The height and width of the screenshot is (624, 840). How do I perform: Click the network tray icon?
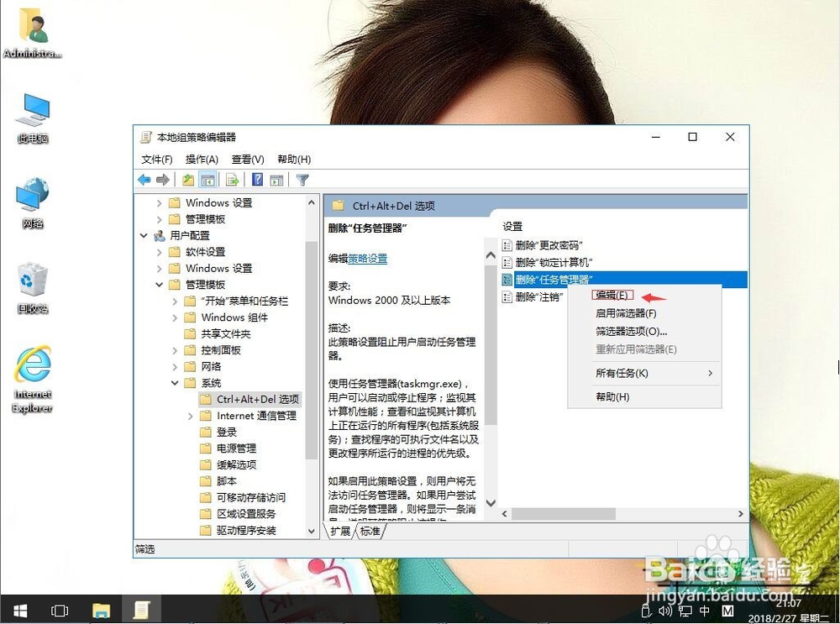click(685, 611)
